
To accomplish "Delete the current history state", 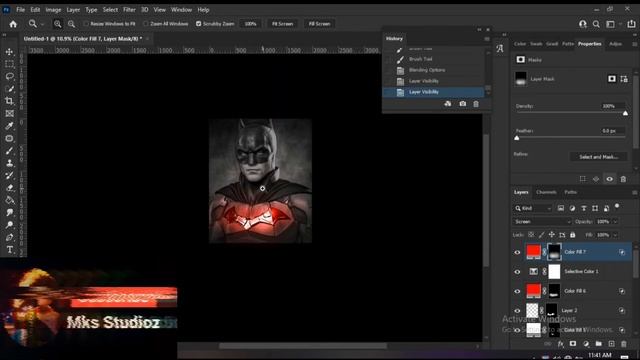I will [476, 104].
